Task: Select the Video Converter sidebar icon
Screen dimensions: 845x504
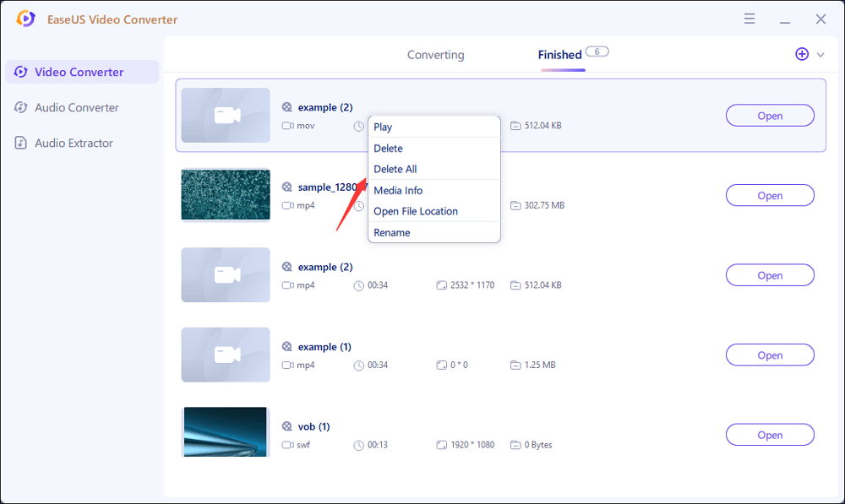Action: (20, 72)
